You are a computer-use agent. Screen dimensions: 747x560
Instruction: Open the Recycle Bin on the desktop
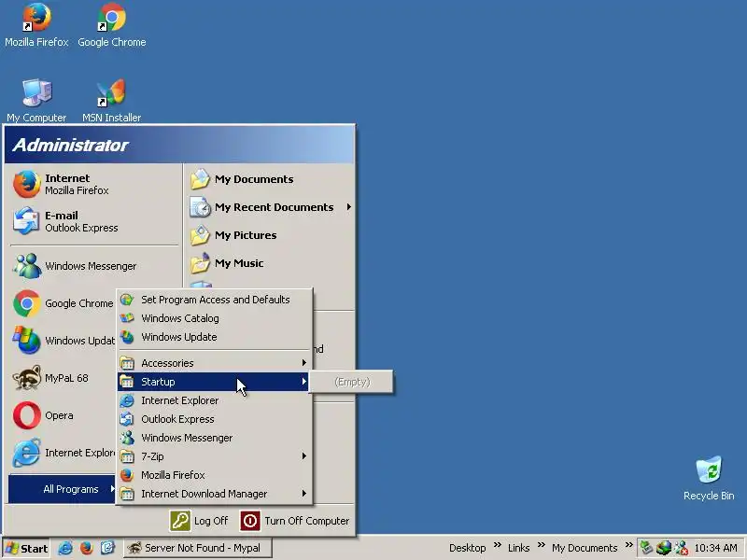coord(709,478)
